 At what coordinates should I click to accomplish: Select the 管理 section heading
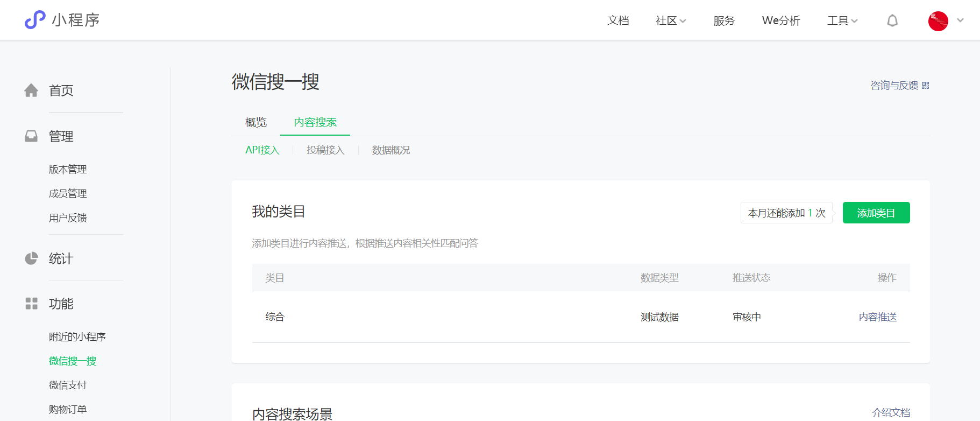click(x=61, y=136)
